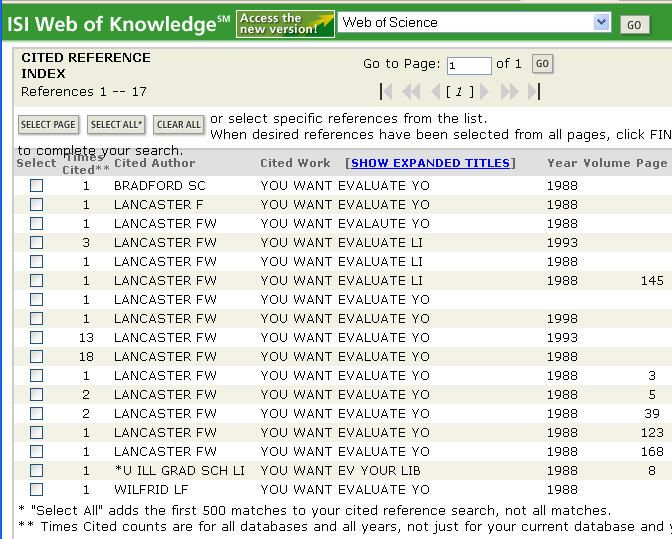Check the YOU WANT EVALAUTE YO row checkbox
Image resolution: width=672 pixels, height=539 pixels.
pyautogui.click(x=36, y=223)
